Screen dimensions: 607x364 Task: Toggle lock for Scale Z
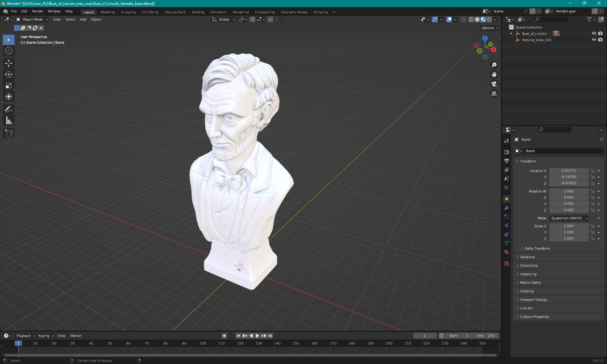pyautogui.click(x=592, y=239)
